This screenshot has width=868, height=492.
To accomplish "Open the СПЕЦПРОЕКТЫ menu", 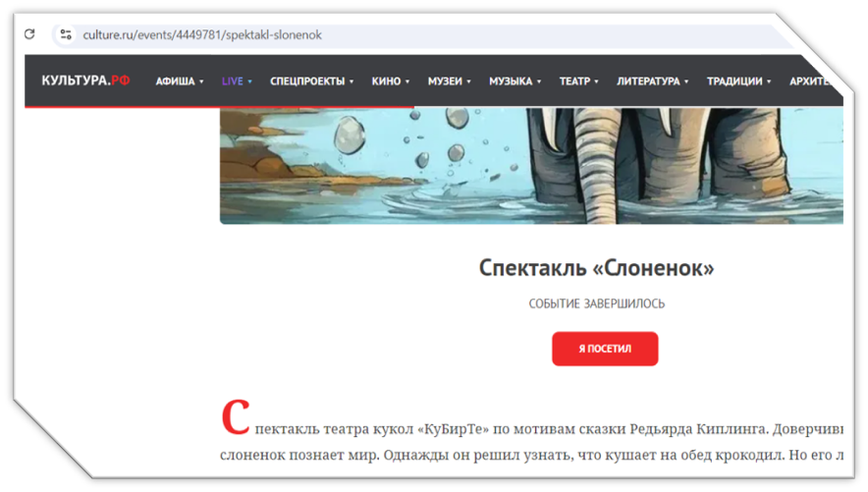I will click(307, 82).
